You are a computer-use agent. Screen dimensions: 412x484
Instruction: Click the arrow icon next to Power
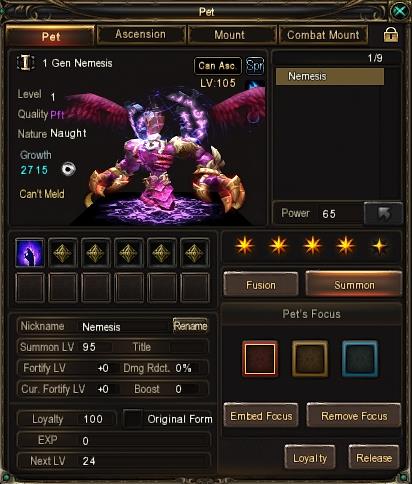(383, 213)
